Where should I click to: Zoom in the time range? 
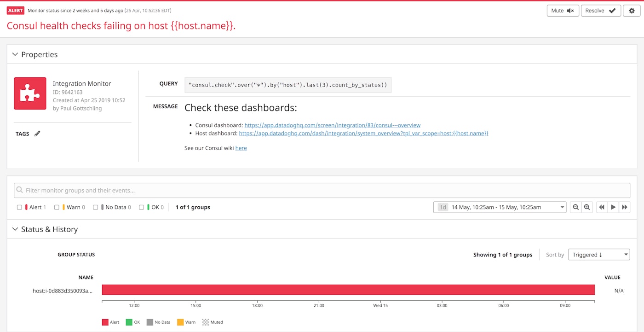point(587,207)
